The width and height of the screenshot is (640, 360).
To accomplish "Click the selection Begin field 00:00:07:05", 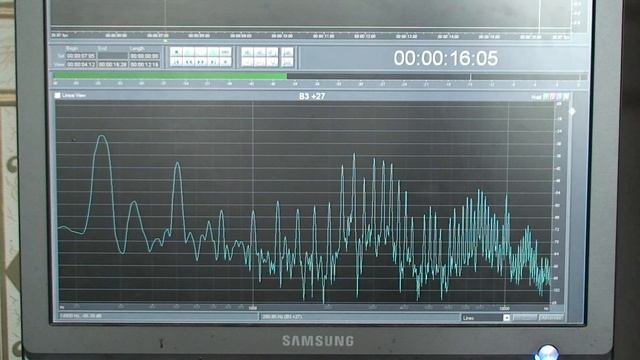I will 81,56.
